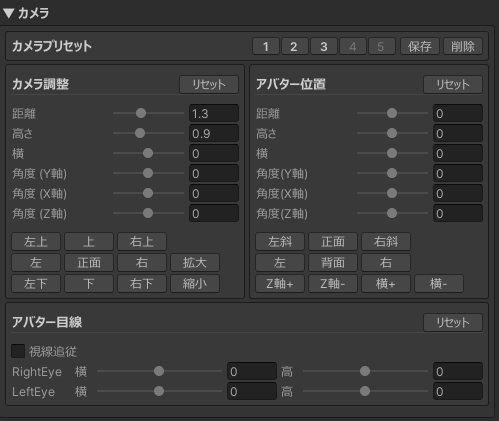Select camera preset 4
Image resolution: width=499 pixels, height=421 pixels.
click(353, 46)
